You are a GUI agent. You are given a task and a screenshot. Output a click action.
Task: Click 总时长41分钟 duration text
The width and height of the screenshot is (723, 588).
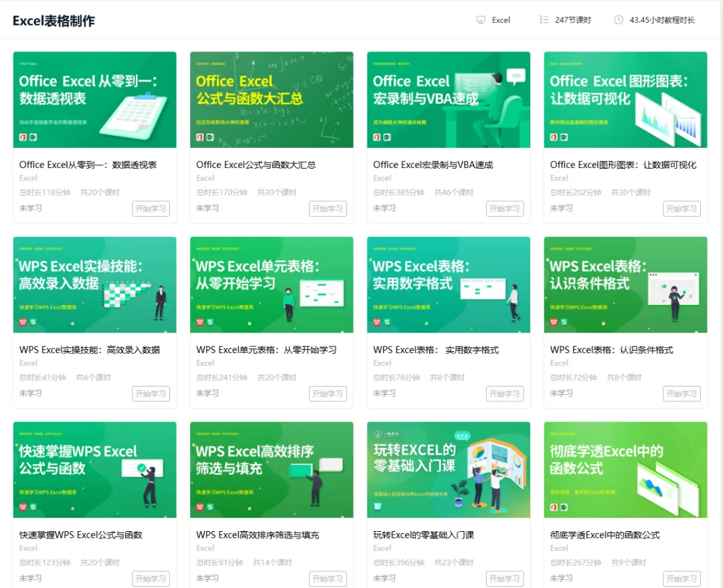[42, 378]
